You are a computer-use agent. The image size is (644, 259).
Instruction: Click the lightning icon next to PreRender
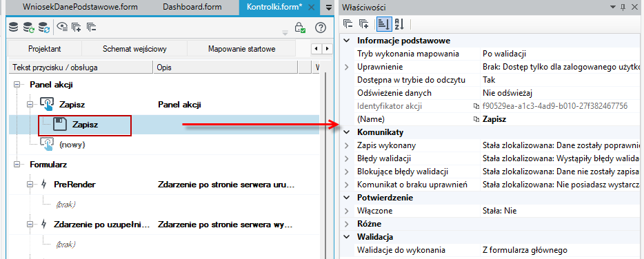44,185
